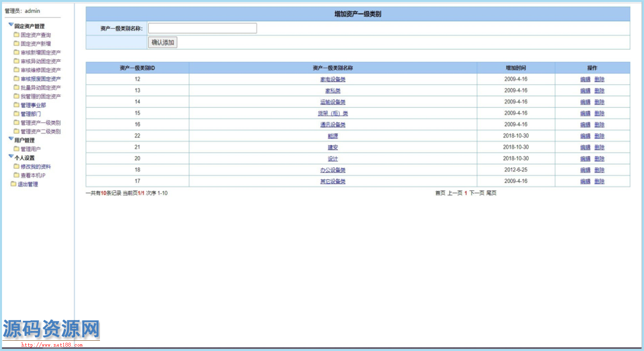The height and width of the screenshot is (351, 644).
Task: Collapse the 固定资产管理 tree section
Action: tap(11, 25)
